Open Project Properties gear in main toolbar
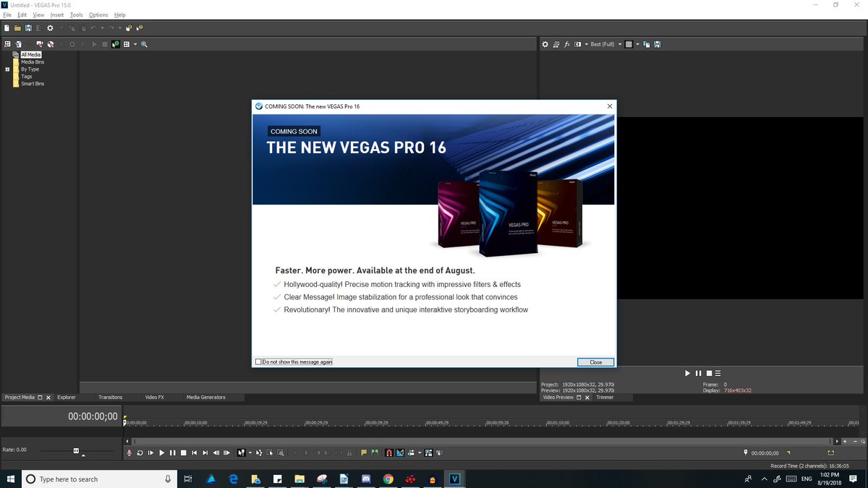Screen dimensions: 868x488 tap(50, 28)
